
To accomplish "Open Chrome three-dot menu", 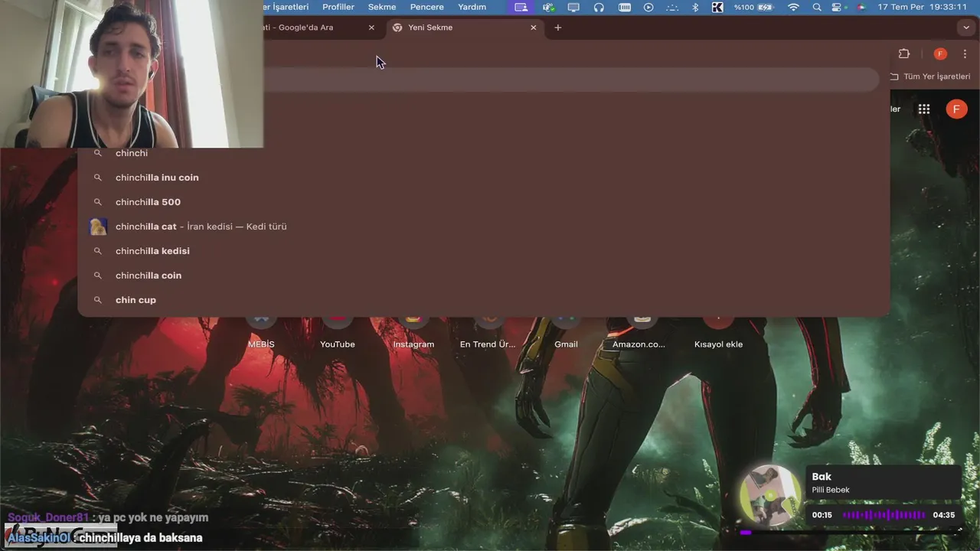I will click(965, 54).
